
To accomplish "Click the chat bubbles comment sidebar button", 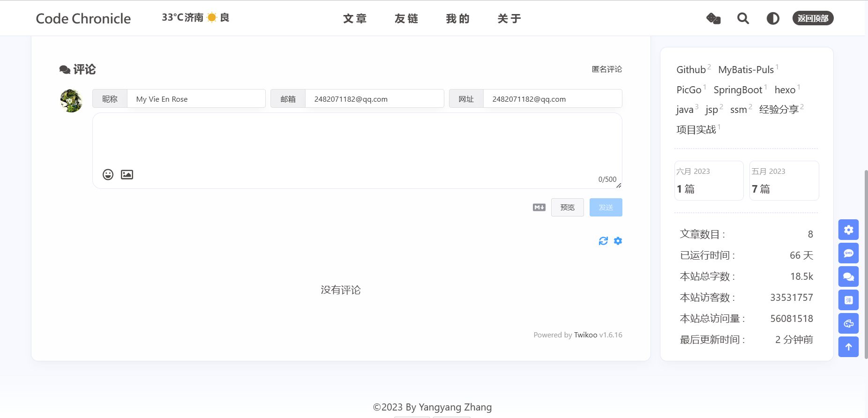I will click(848, 276).
